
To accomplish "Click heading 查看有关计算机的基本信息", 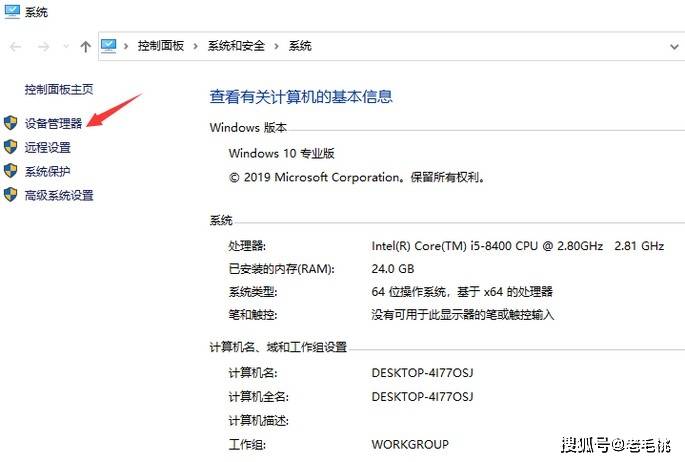I will [x=301, y=97].
